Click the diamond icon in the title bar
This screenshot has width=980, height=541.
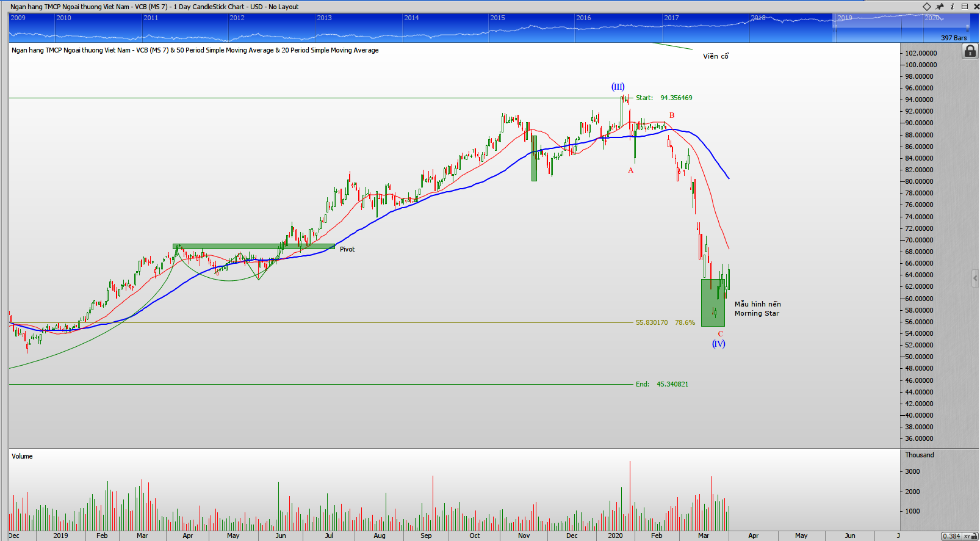[x=926, y=7]
